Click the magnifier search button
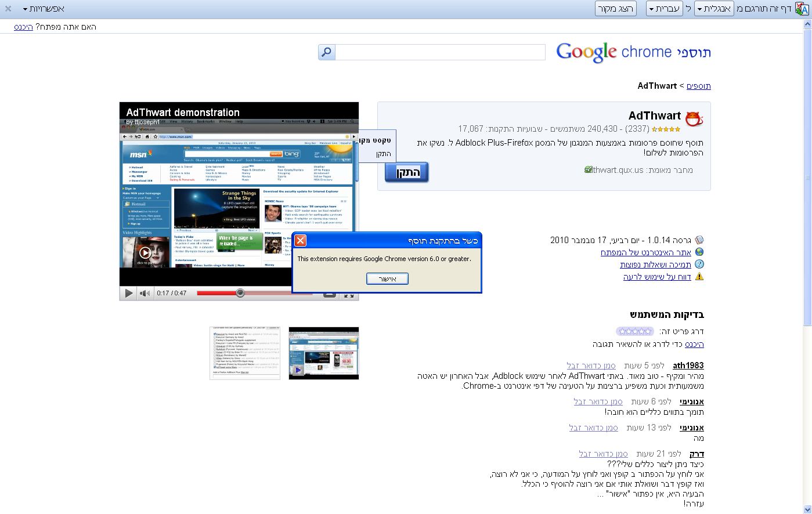The image size is (812, 514). (x=327, y=52)
